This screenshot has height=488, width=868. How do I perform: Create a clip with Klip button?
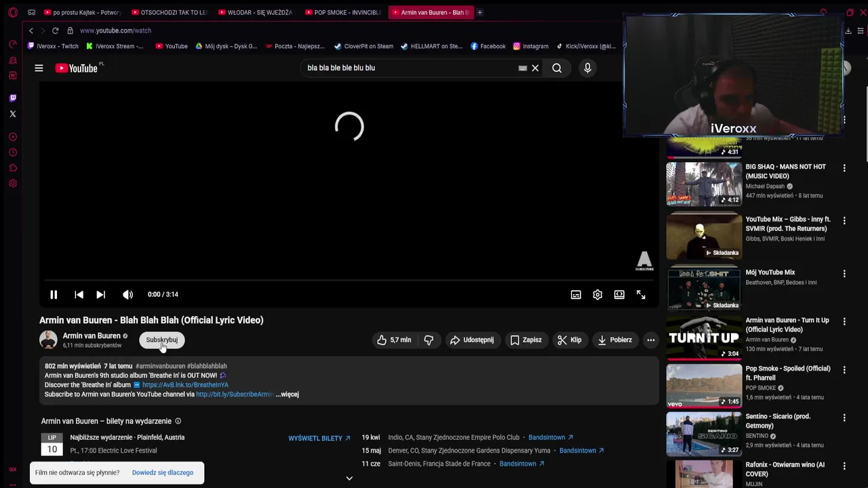(569, 340)
